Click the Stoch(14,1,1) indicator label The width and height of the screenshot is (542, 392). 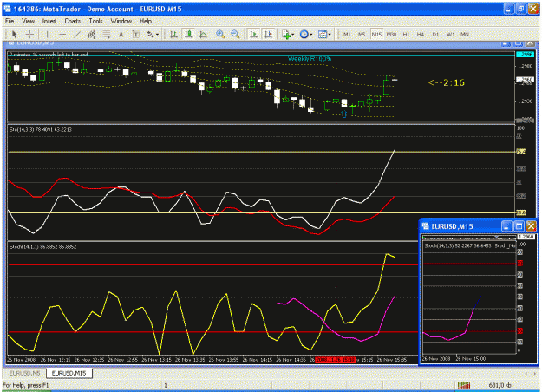(x=42, y=247)
